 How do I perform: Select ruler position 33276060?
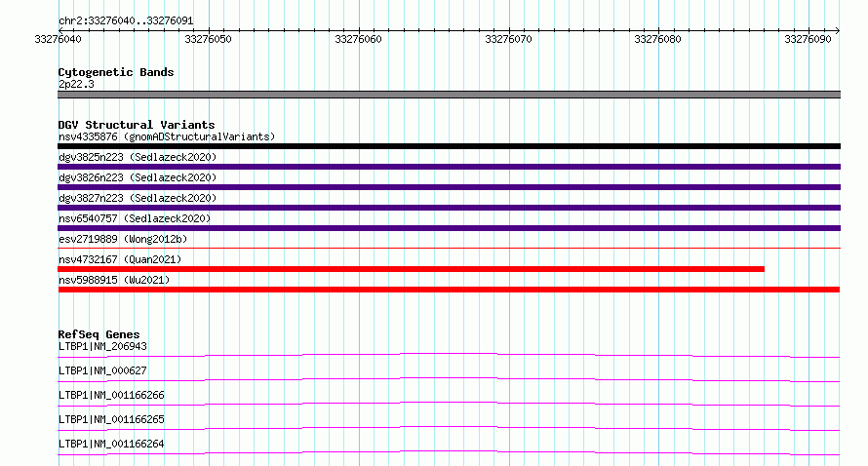click(358, 39)
